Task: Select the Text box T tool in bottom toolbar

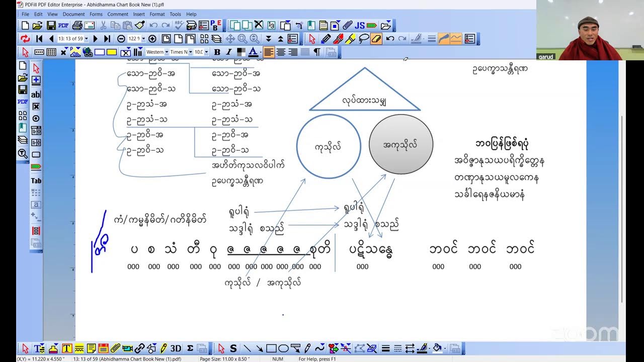Action: tap(66, 348)
